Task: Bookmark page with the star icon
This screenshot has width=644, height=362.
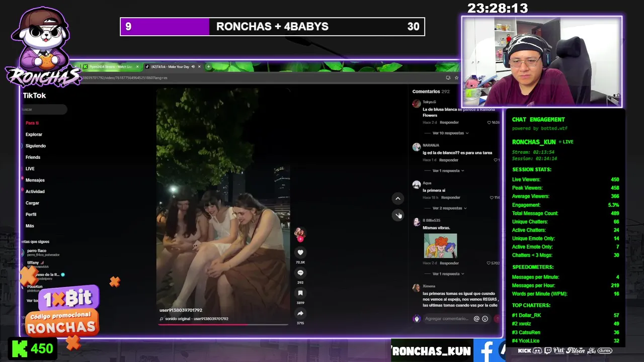Action: pyautogui.click(x=456, y=78)
